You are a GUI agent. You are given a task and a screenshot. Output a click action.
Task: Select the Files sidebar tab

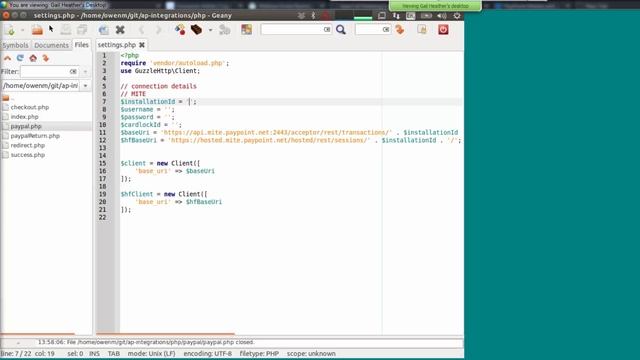point(82,45)
